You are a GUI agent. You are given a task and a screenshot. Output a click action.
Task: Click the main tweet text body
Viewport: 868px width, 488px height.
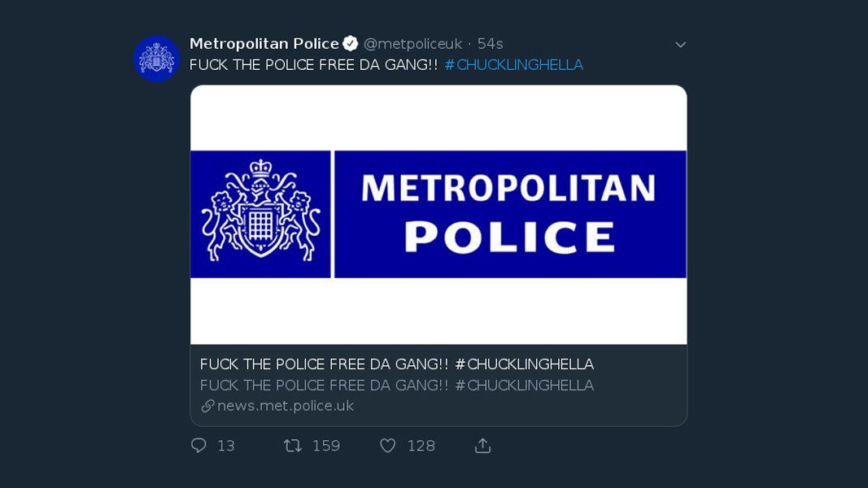315,65
